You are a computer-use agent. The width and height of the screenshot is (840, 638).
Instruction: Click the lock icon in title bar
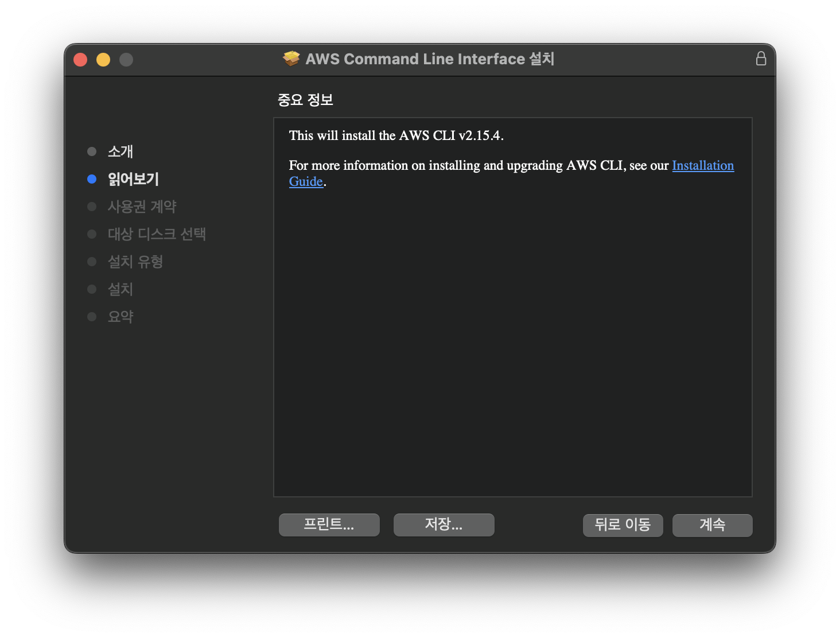point(761,59)
